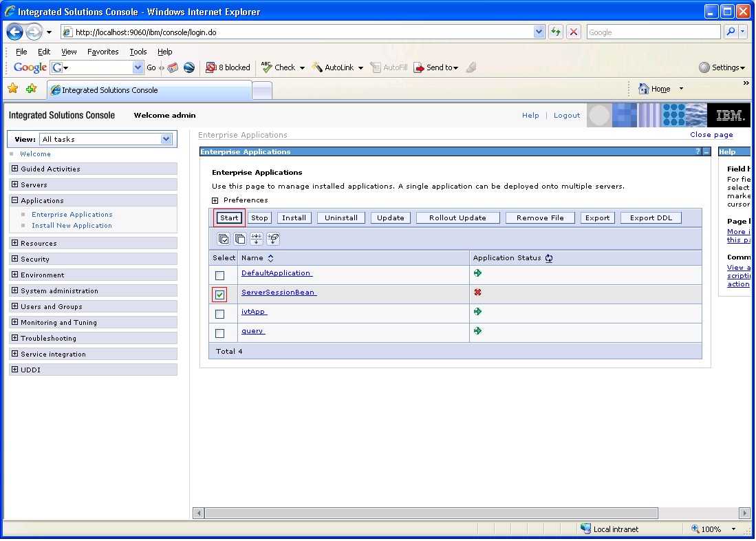Go forward with the browser Forward arrow
Image resolution: width=756 pixels, height=541 pixels.
pos(34,32)
